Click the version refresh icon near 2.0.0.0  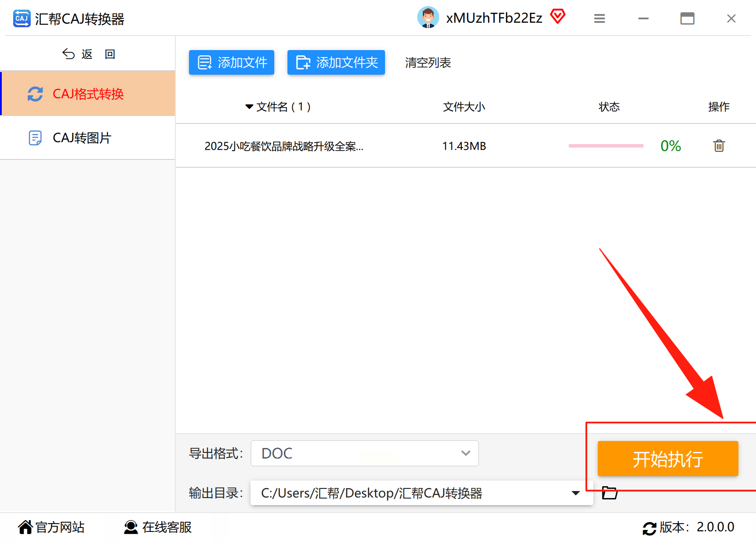650,528
